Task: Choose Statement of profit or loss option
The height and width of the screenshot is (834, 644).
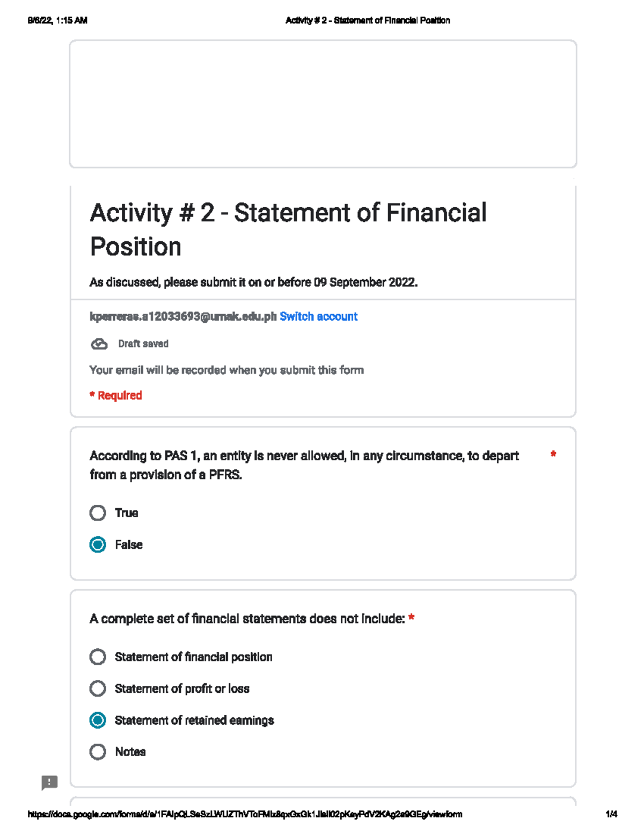Action: coord(98,688)
